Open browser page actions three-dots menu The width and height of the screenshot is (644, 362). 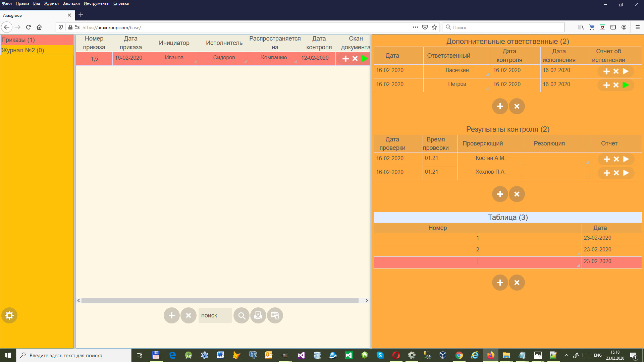click(415, 27)
